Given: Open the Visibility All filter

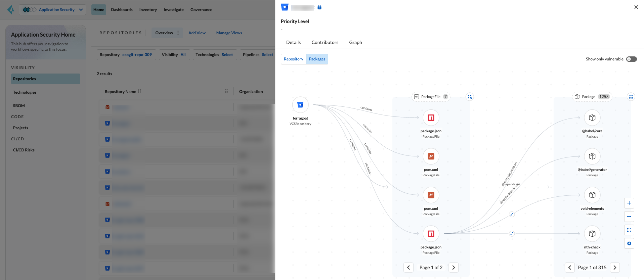Looking at the screenshot, I should click(174, 55).
